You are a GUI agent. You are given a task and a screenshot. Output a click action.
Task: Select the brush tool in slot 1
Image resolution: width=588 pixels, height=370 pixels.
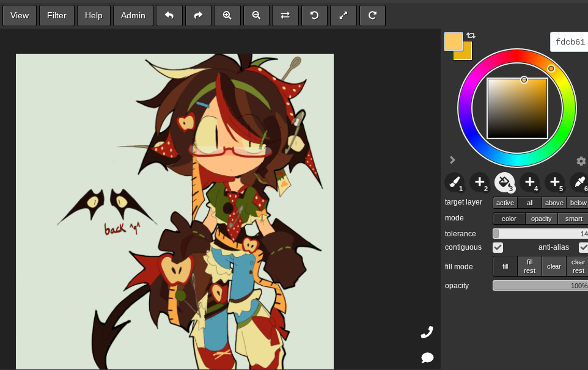click(x=455, y=183)
